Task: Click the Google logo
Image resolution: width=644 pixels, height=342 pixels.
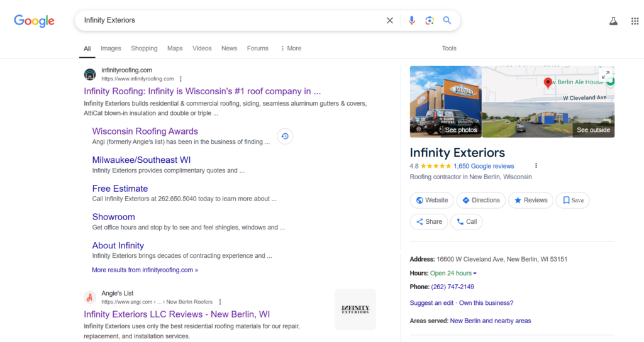Action: pyautogui.click(x=34, y=21)
